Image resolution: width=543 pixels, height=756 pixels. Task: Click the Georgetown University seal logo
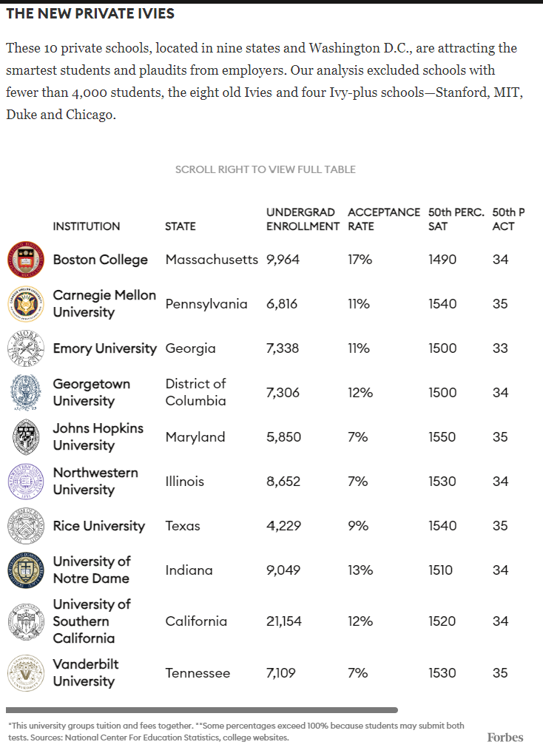point(26,393)
